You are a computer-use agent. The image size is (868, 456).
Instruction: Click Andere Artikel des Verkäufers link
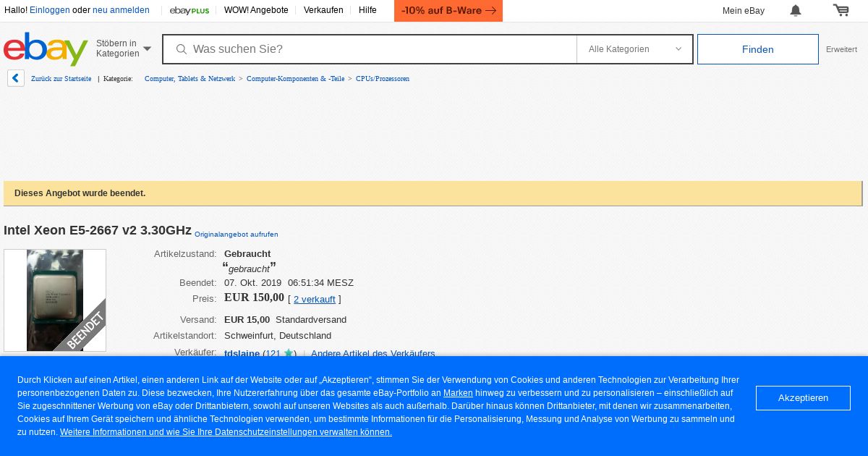point(373,353)
